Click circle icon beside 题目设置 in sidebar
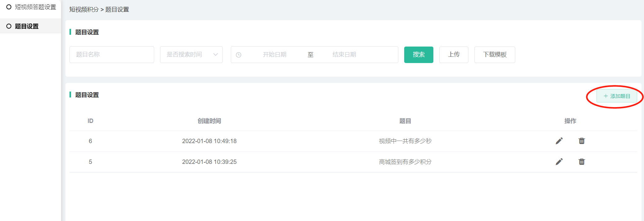The height and width of the screenshot is (221, 644). [9, 26]
